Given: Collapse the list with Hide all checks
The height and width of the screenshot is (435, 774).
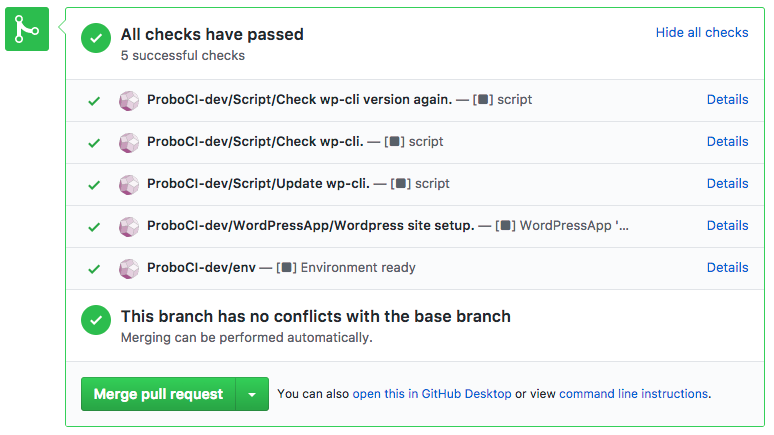Looking at the screenshot, I should click(701, 33).
